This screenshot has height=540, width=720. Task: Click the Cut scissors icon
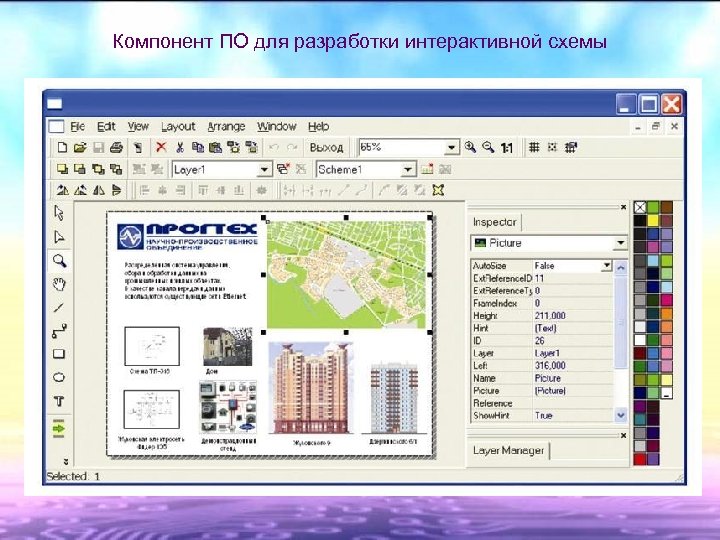(x=180, y=147)
